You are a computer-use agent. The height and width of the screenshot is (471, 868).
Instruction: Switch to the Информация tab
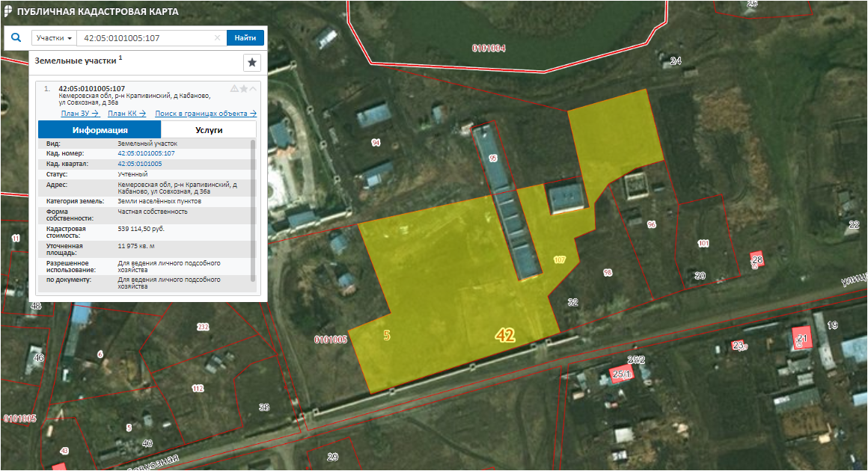100,129
